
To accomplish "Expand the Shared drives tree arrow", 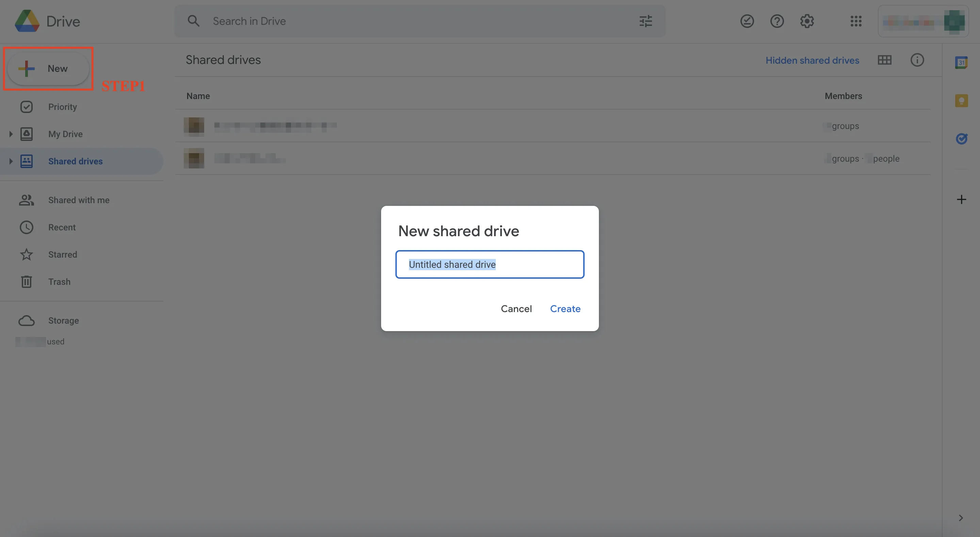I will click(x=11, y=161).
